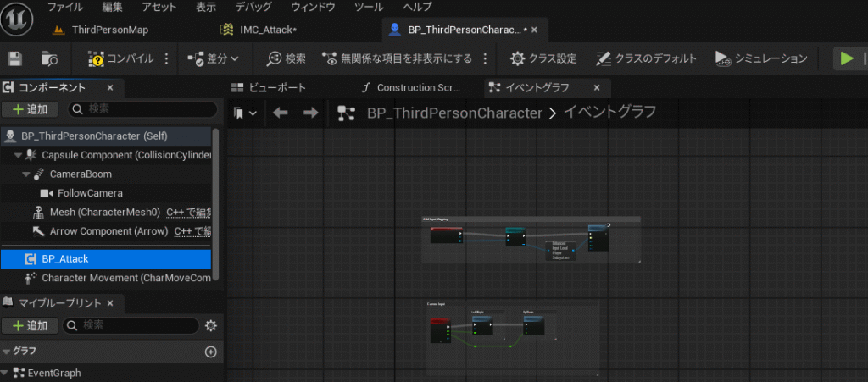
Task: Open the 表示 menu
Action: point(206,7)
